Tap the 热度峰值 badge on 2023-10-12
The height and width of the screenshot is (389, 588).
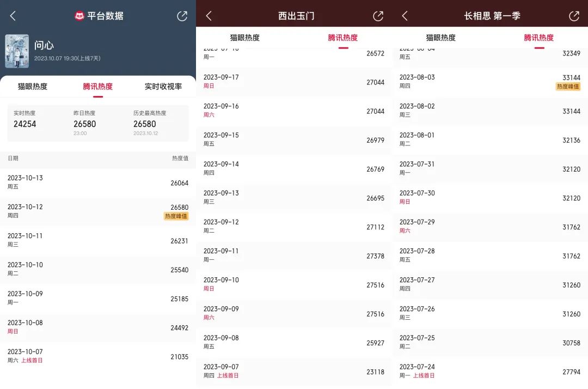[x=176, y=216]
